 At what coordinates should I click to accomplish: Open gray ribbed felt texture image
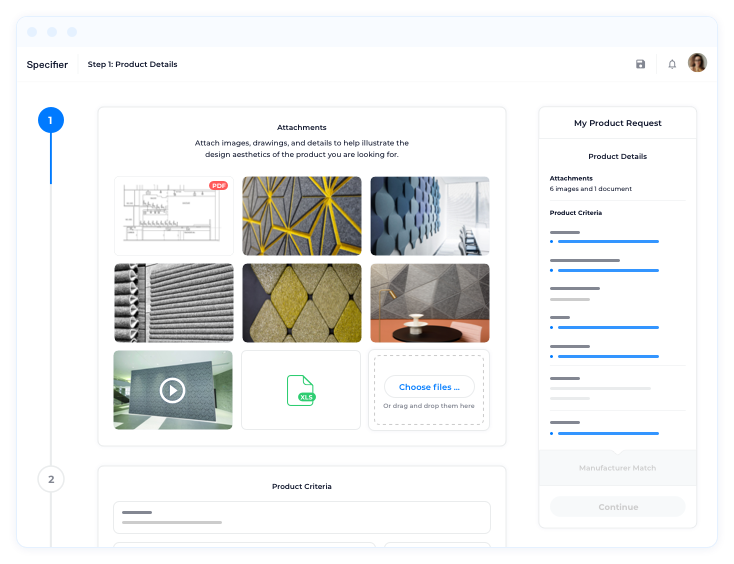tap(174, 303)
